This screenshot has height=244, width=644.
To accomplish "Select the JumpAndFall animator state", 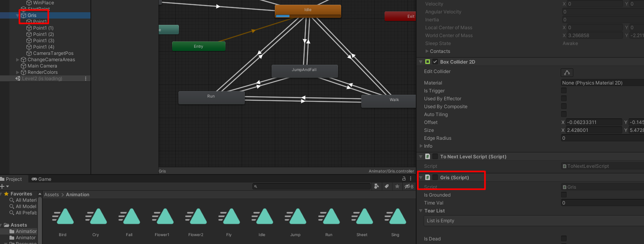I will [x=304, y=71].
